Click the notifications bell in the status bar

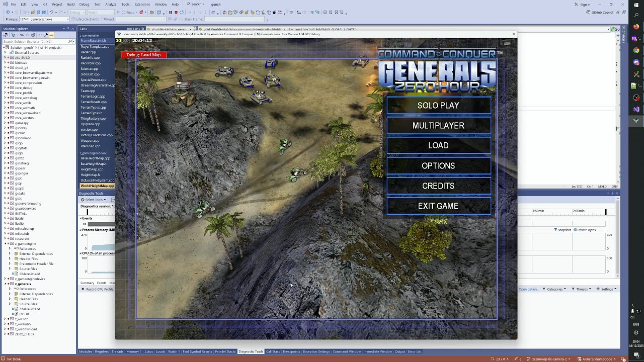click(622, 359)
